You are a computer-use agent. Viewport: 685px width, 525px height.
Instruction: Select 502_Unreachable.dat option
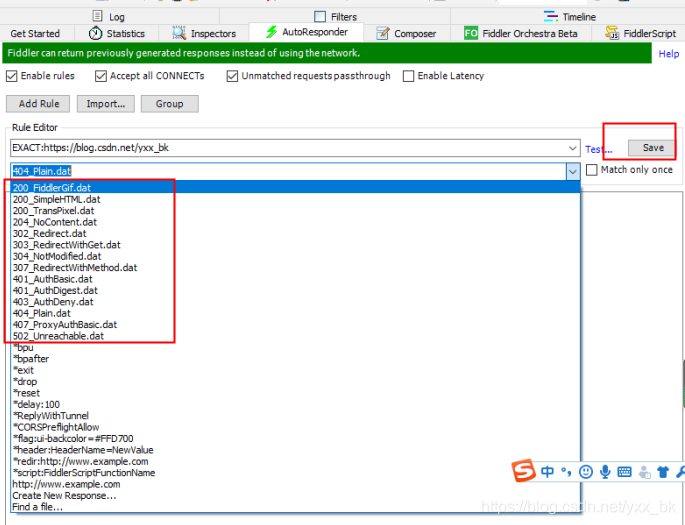click(x=296, y=336)
